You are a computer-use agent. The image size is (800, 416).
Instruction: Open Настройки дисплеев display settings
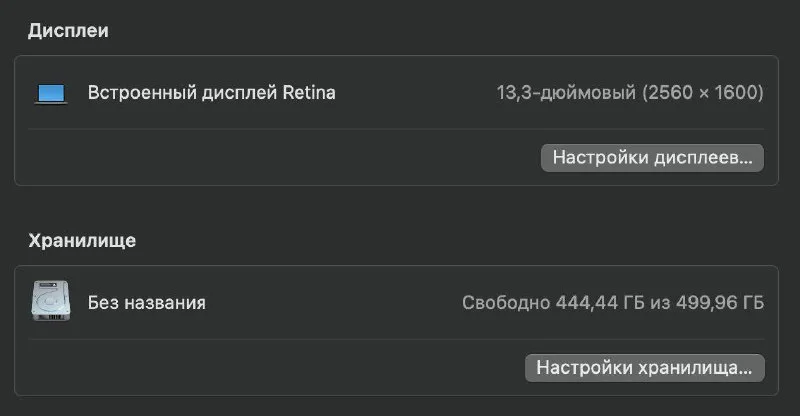pos(652,158)
